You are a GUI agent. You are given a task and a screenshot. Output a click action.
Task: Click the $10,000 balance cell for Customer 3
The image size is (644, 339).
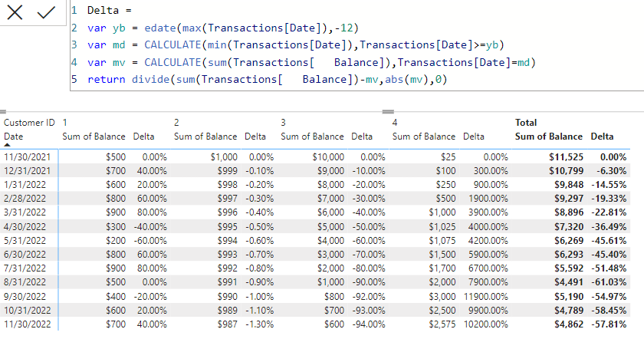click(x=328, y=157)
